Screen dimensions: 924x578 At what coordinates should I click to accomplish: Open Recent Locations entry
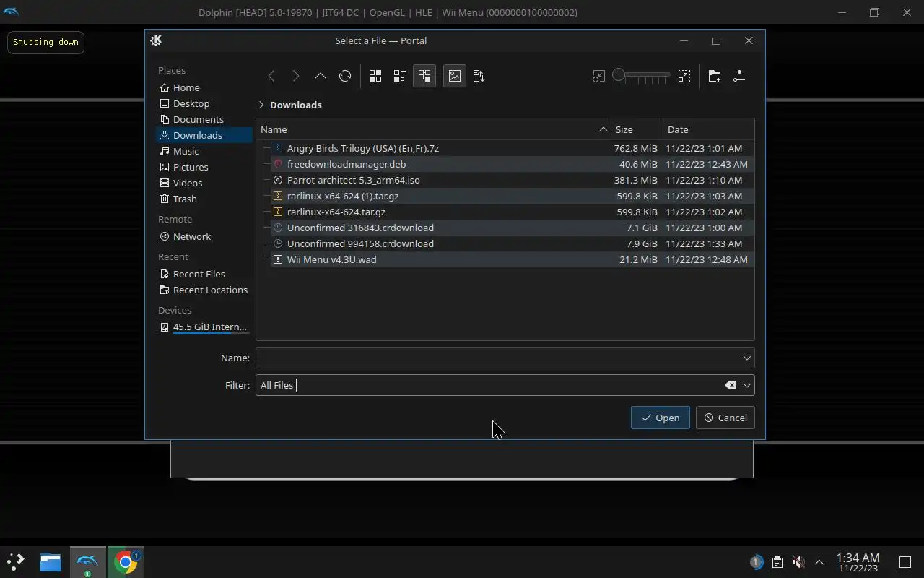[x=204, y=290]
